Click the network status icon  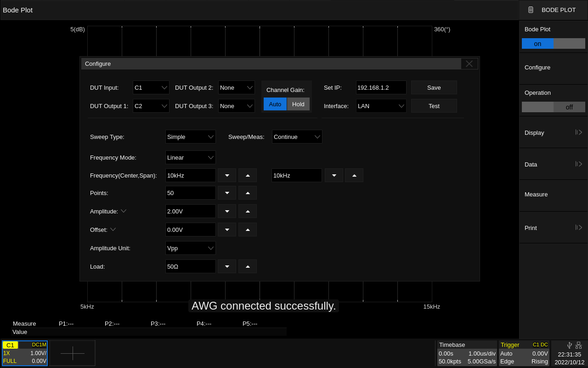(578, 345)
